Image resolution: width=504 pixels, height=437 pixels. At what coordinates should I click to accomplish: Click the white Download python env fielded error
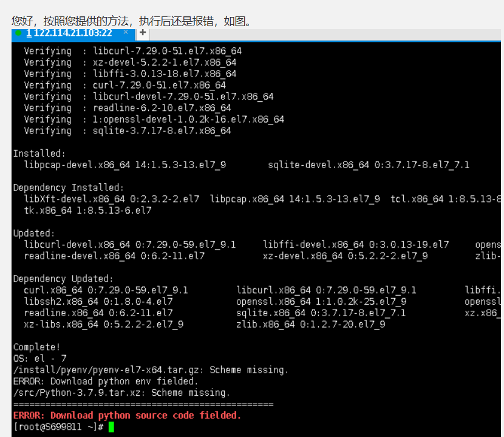106,381
